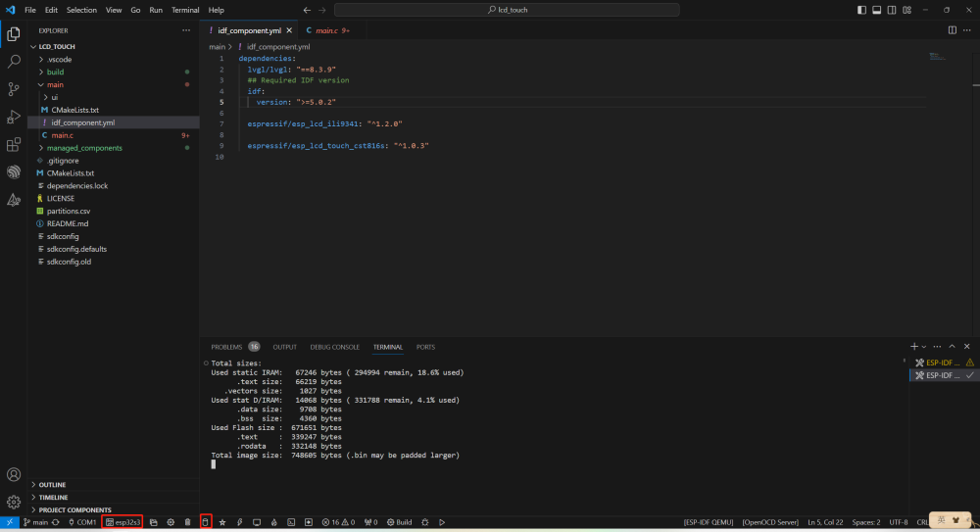Open the Terminal menu in menu bar
Viewport: 980px width, 532px height.
click(184, 10)
